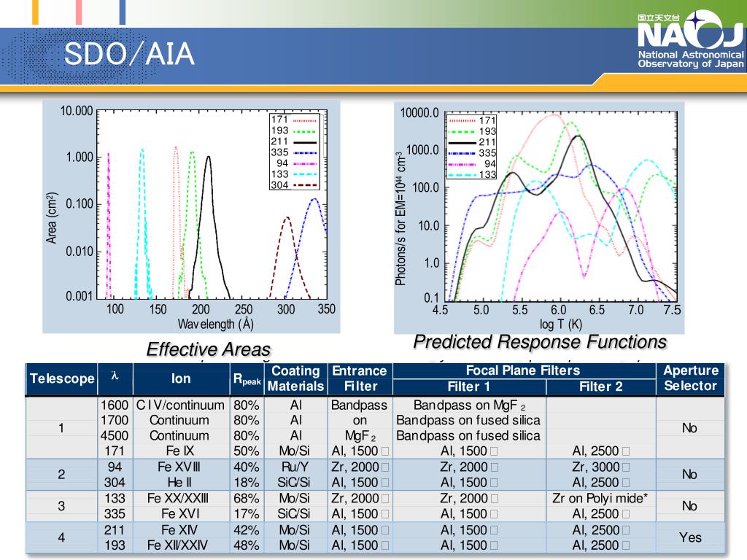Click the '1600' wavelength cell
Viewport: 747px width, 560px height.
(x=115, y=405)
